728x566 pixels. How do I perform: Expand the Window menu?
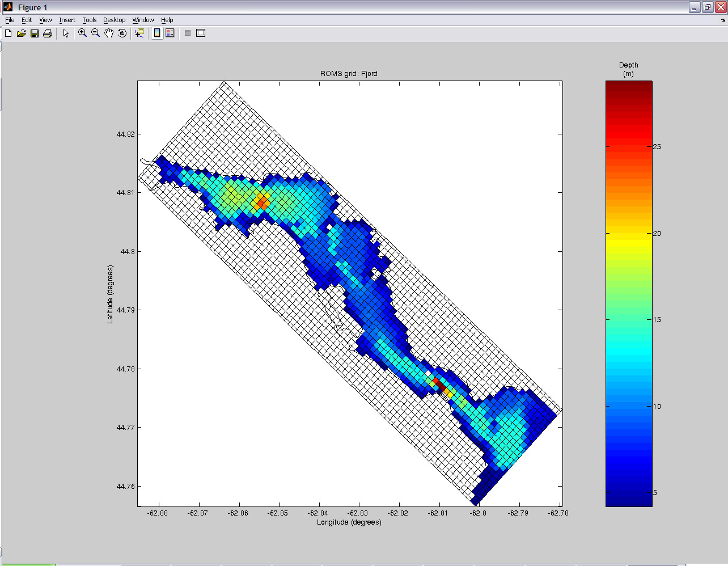[143, 20]
